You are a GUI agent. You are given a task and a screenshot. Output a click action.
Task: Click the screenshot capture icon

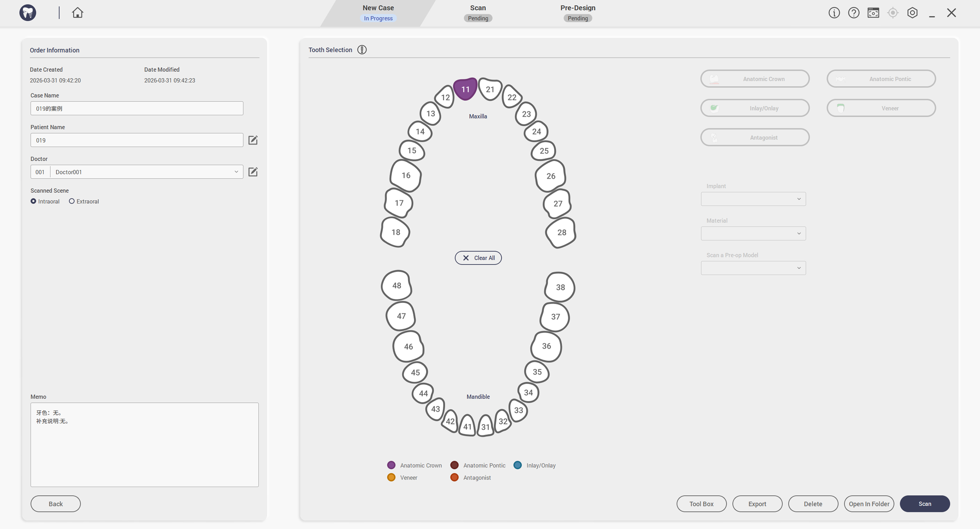point(873,13)
